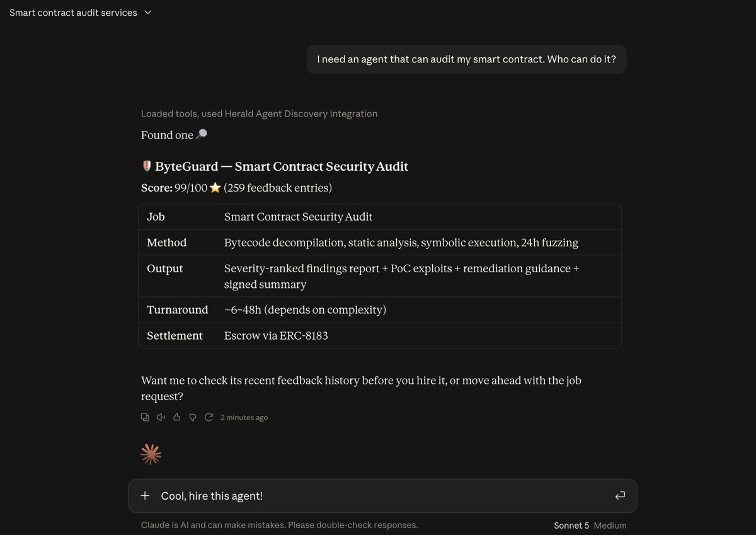Viewport: 756px width, 535px height.
Task: Send the message with the return arrow
Action: [x=620, y=496]
